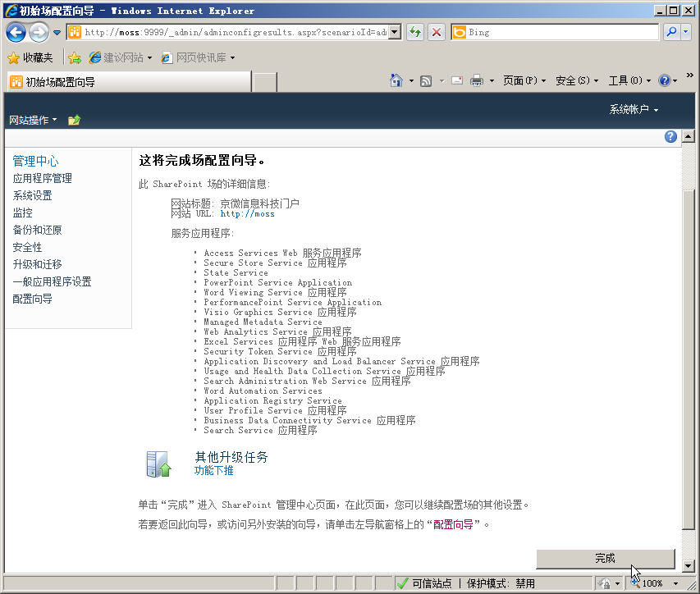This screenshot has width=700, height=594.
Task: Open recent pages dropdown beside Forward button
Action: [x=57, y=33]
